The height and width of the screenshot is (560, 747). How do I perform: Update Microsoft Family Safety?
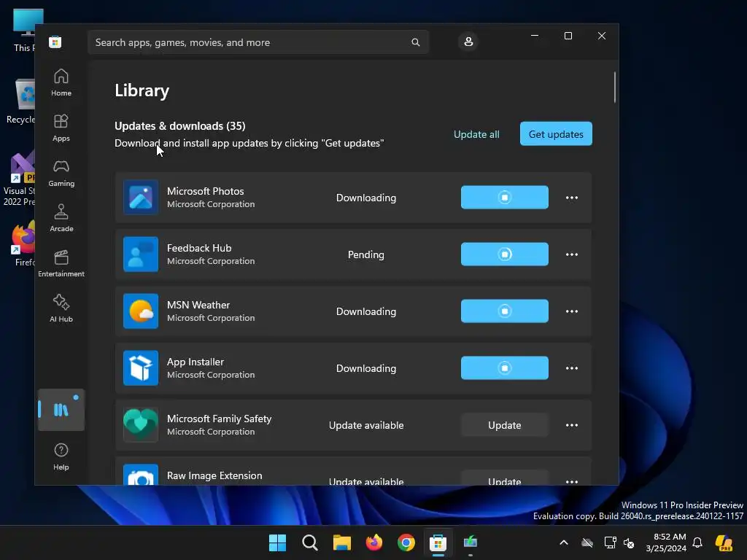point(505,425)
